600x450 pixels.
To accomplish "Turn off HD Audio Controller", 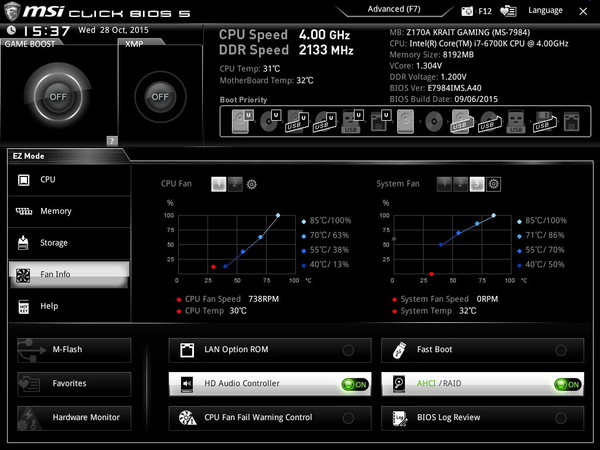I will click(x=355, y=384).
